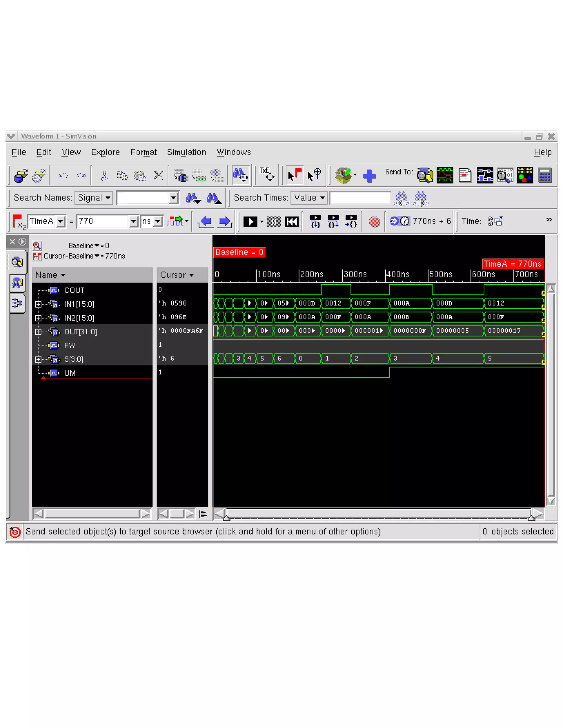This screenshot has width=563, height=728.
Task: Open the Search Names Signal dropdown
Action: point(94,198)
